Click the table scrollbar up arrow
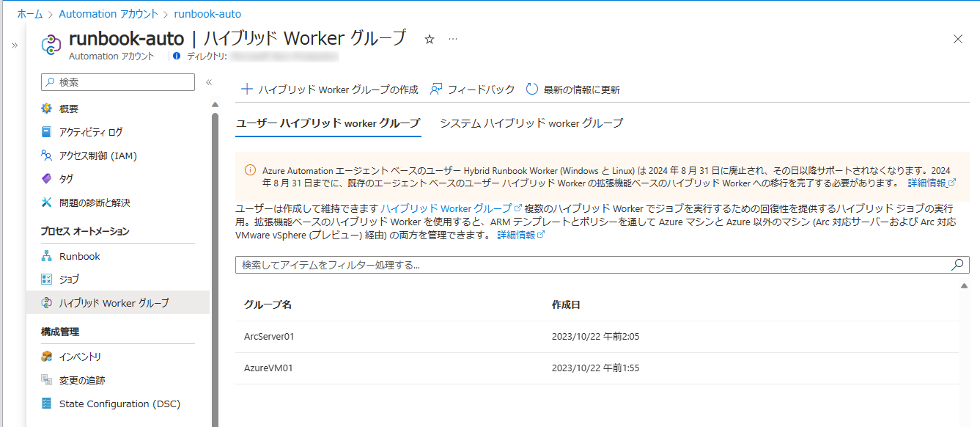 click(x=965, y=286)
